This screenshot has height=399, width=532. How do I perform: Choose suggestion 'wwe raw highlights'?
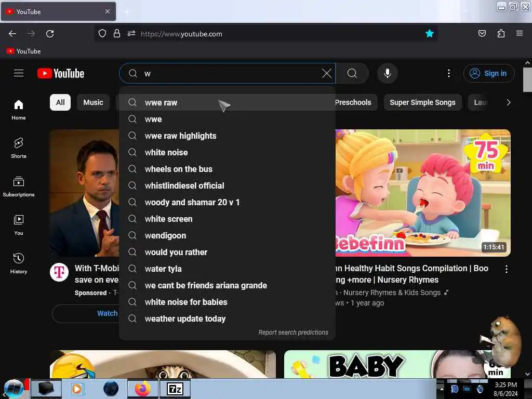pyautogui.click(x=227, y=136)
